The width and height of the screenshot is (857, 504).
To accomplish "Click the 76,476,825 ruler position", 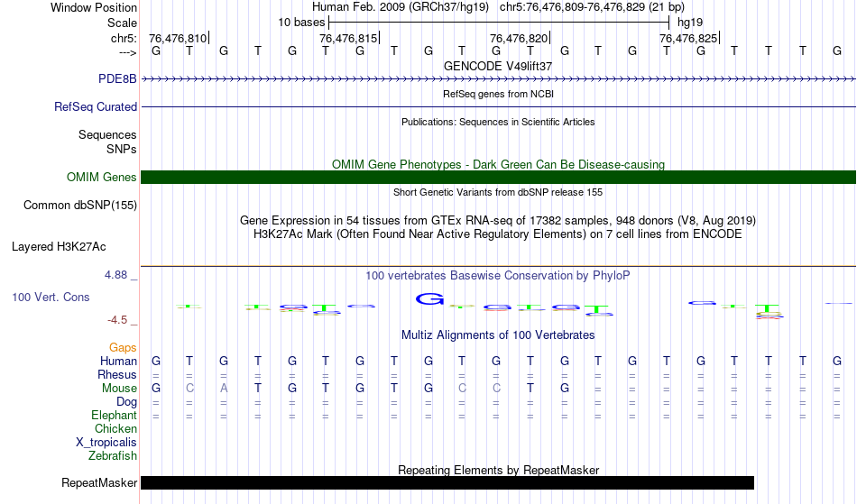I will (x=688, y=38).
